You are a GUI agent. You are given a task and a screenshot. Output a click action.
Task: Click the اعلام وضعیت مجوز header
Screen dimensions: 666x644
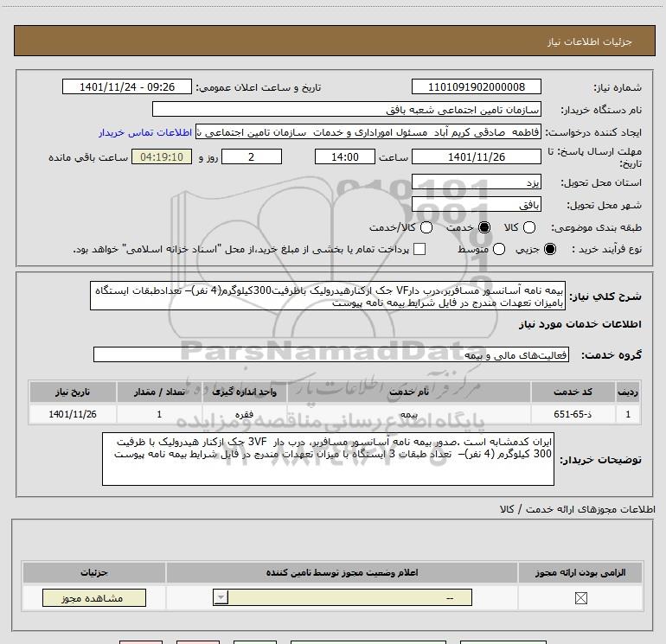342,572
